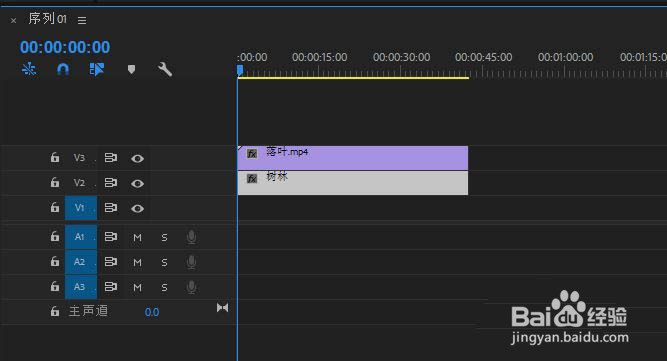Open fx badge on 树林 clip

tap(252, 178)
